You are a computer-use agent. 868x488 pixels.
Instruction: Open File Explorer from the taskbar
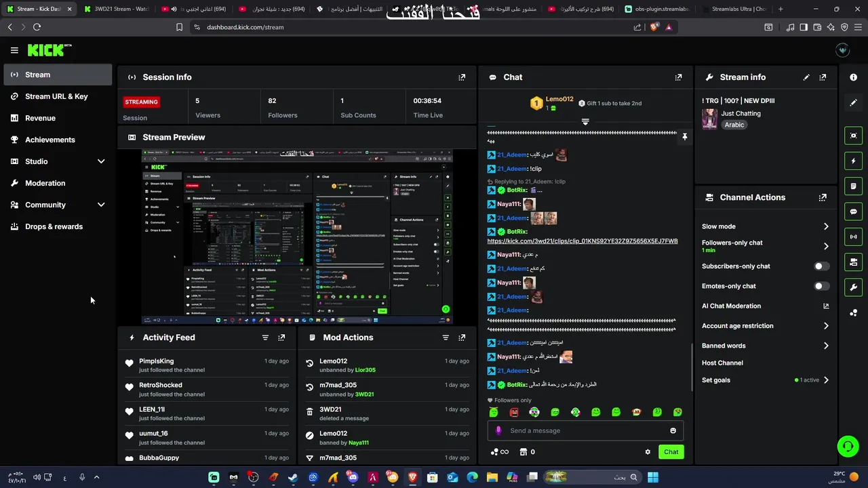tap(492, 477)
